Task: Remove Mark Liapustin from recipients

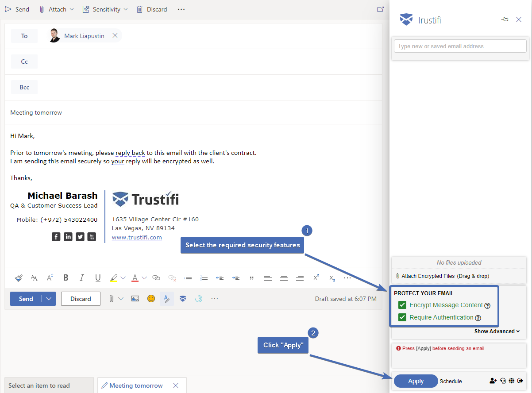Action: coord(115,36)
